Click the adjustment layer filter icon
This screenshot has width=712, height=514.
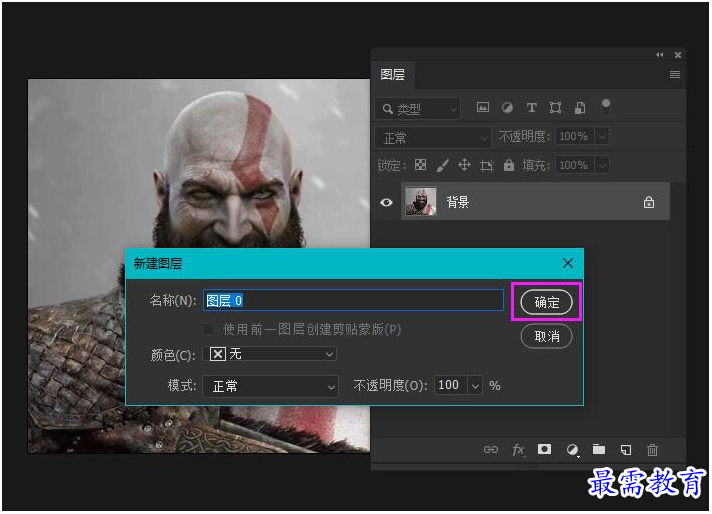click(507, 108)
